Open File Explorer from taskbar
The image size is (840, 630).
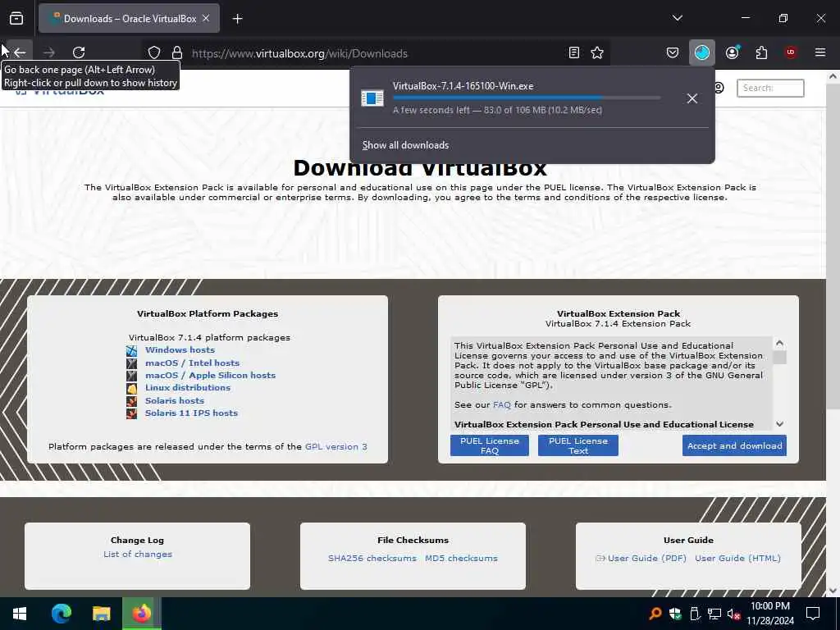coord(101,614)
